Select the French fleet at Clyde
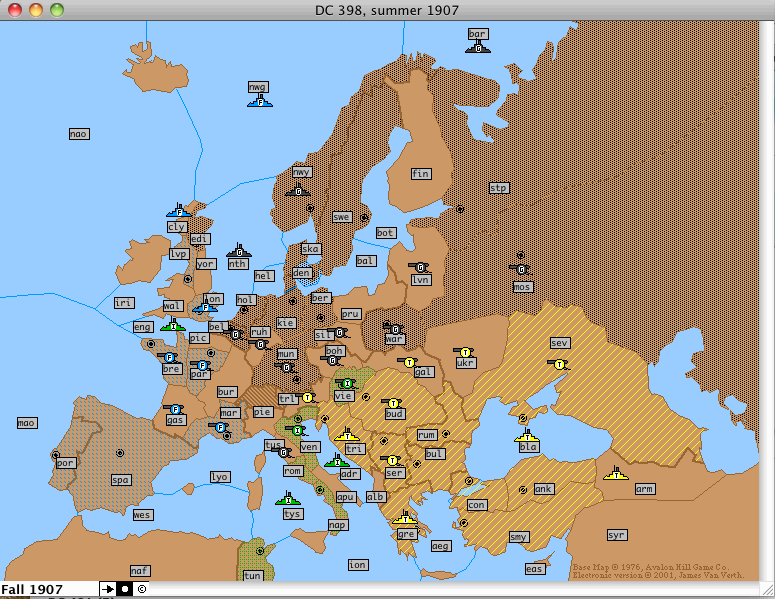The image size is (775, 599). tap(179, 211)
